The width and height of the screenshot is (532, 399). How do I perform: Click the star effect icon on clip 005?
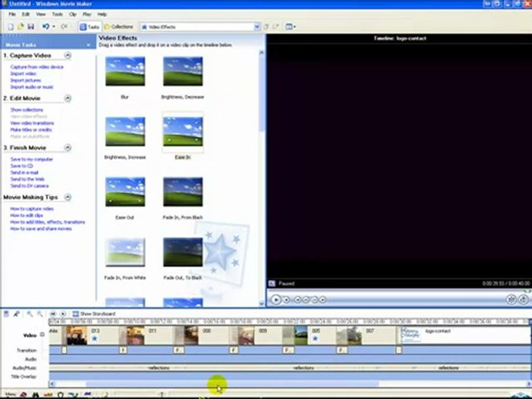(x=315, y=338)
